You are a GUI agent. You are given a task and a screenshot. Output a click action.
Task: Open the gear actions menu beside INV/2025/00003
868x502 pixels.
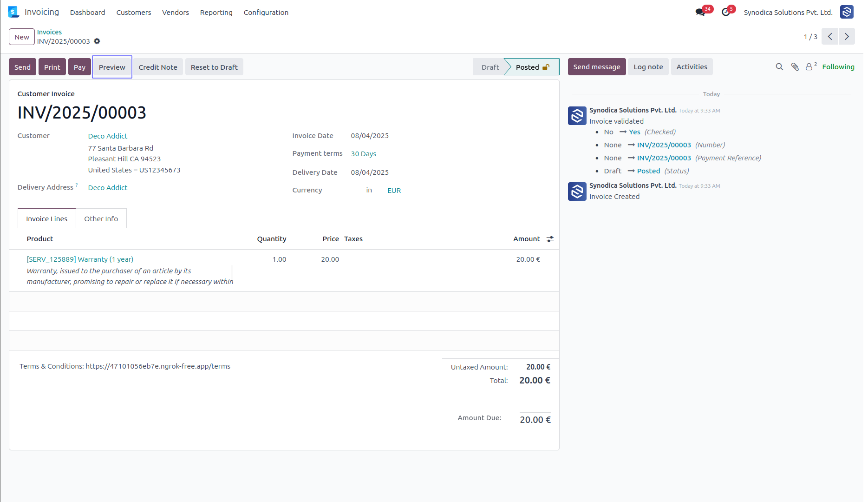pos(97,41)
